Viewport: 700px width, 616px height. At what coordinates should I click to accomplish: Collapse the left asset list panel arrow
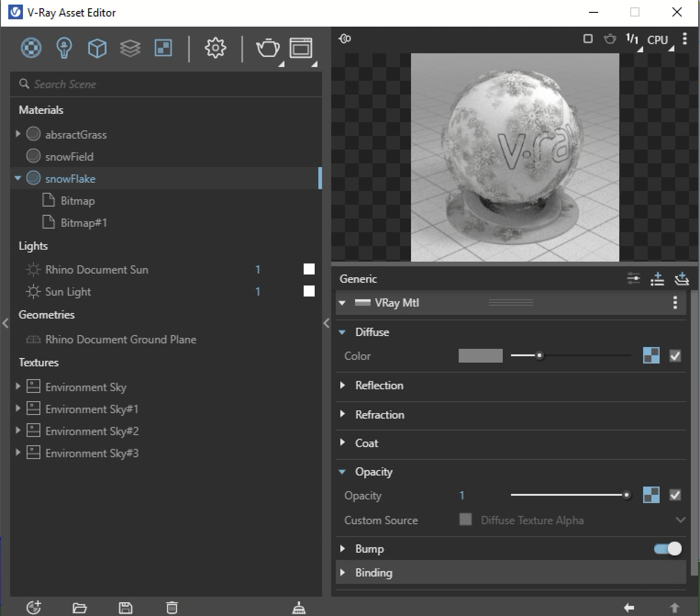pos(5,323)
